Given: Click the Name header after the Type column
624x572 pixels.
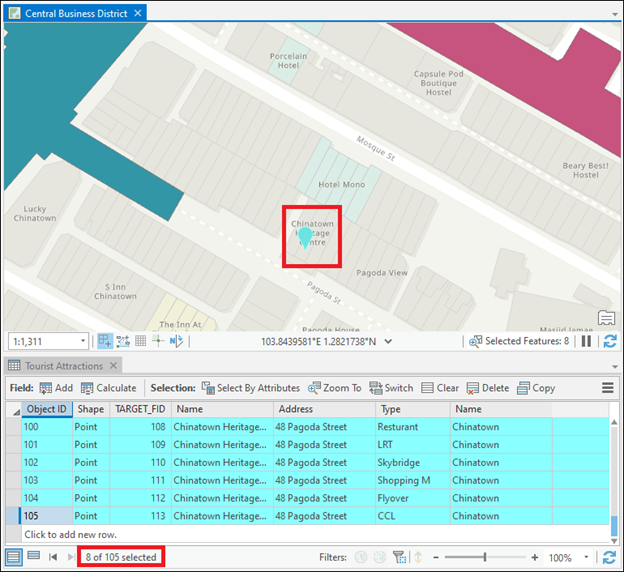Looking at the screenshot, I should click(501, 409).
